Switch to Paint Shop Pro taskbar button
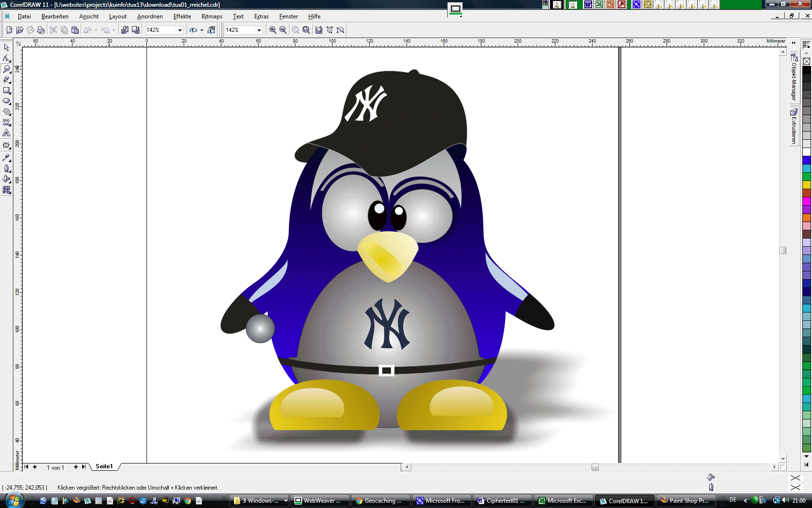812x508 pixels. pos(685,501)
